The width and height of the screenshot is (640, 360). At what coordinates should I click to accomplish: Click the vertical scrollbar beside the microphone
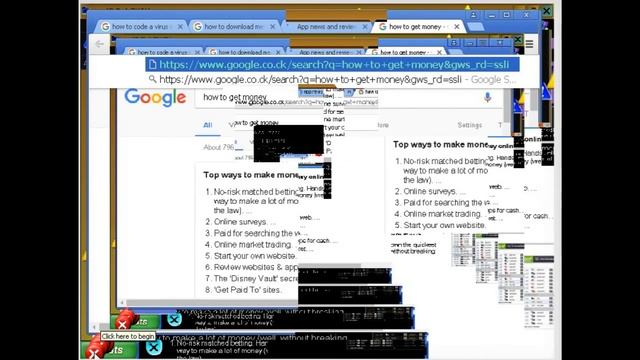[507, 104]
